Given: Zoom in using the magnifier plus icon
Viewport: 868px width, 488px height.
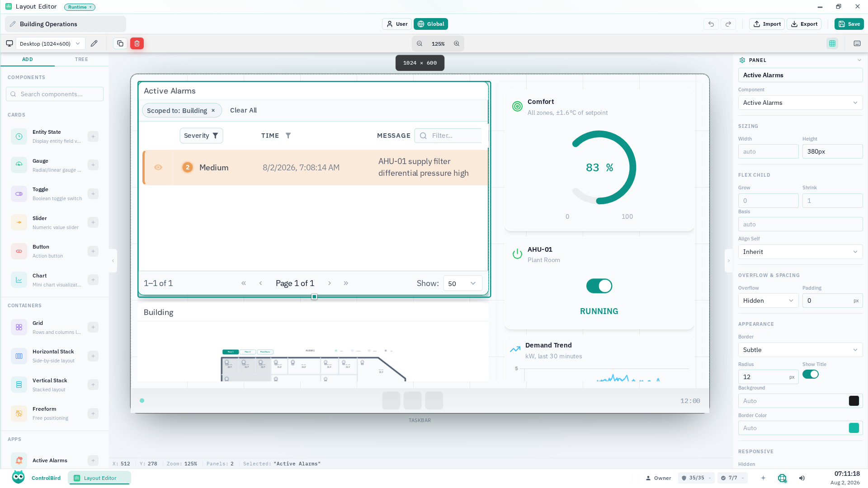Looking at the screenshot, I should pos(457,43).
